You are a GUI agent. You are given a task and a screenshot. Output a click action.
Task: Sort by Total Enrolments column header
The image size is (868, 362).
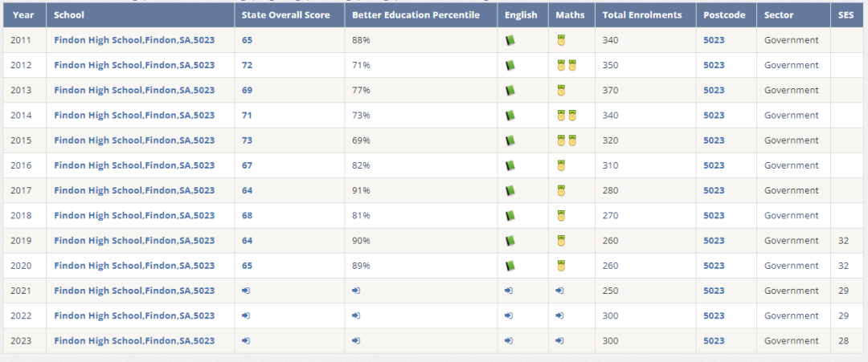click(x=642, y=15)
